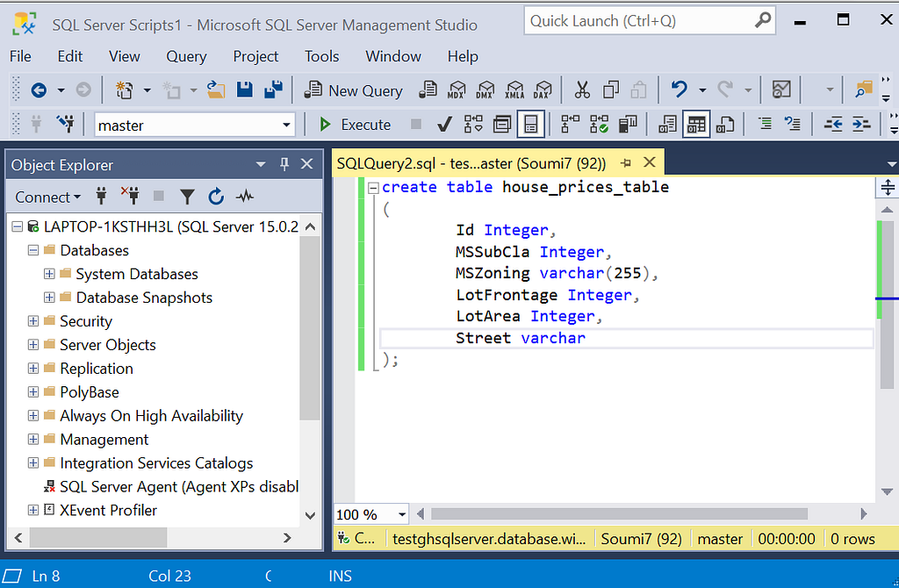Comment out the selected lines
899x588 pixels.
point(765,123)
